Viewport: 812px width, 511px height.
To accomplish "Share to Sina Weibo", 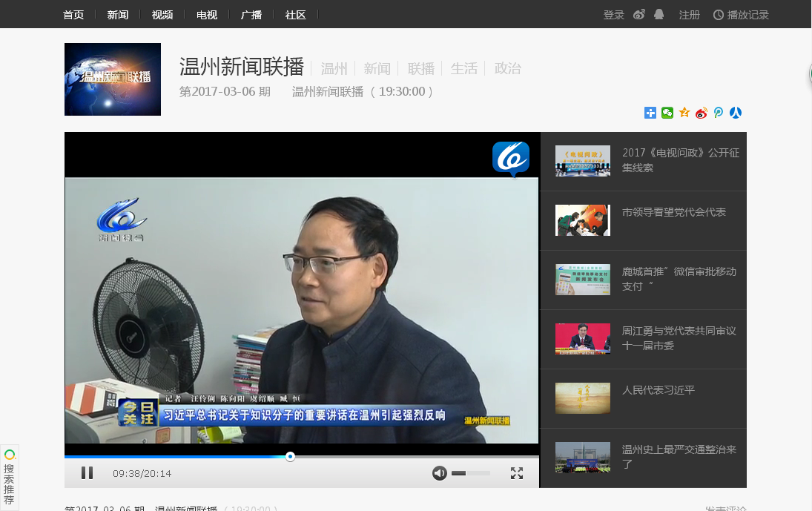I will click(x=702, y=112).
